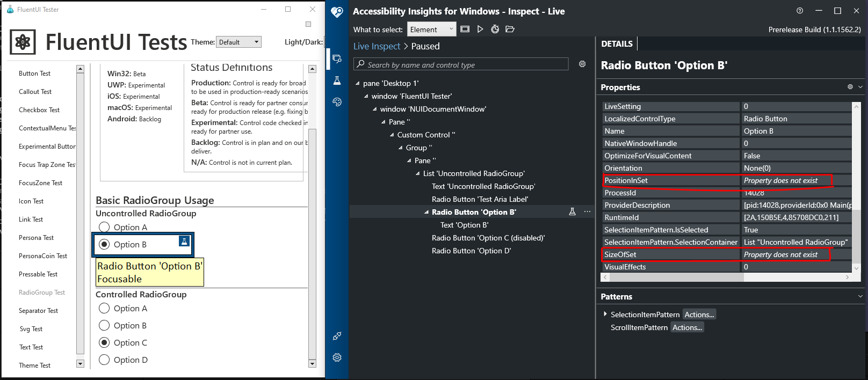Open the Live Inspect icon in sidebar
Image resolution: width=868 pixels, height=380 pixels.
pyautogui.click(x=337, y=59)
